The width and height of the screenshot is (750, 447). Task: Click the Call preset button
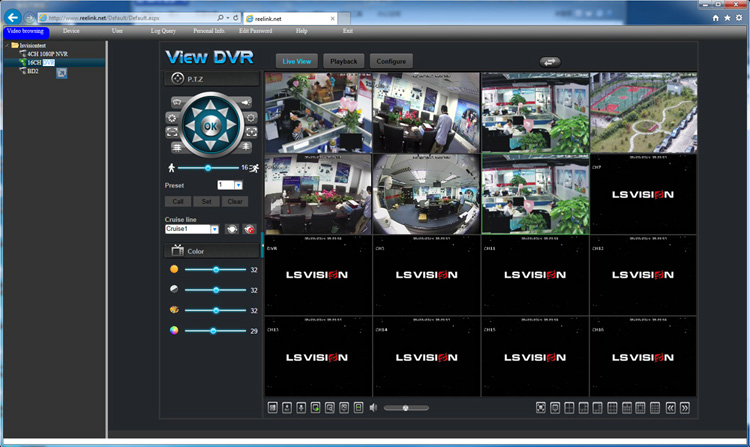178,201
